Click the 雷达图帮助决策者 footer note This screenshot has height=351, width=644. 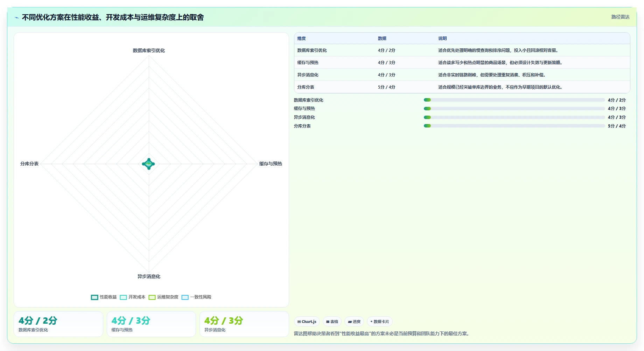click(382, 333)
